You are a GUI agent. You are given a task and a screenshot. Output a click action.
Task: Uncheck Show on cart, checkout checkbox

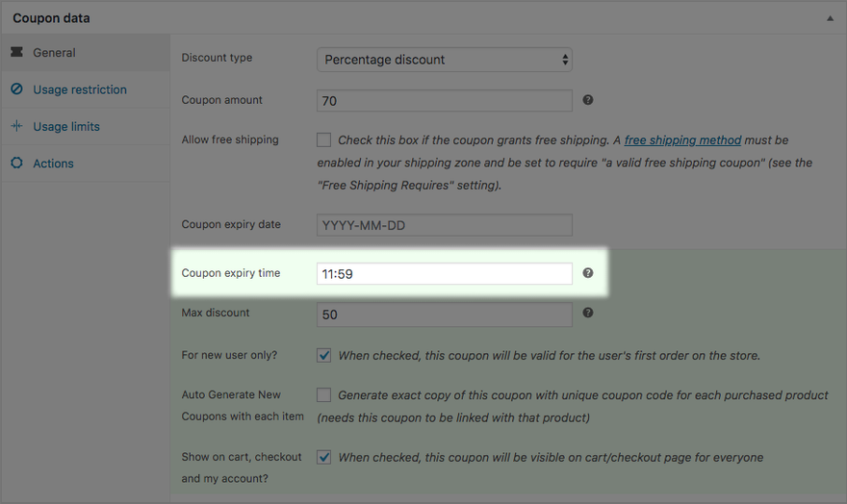[324, 458]
